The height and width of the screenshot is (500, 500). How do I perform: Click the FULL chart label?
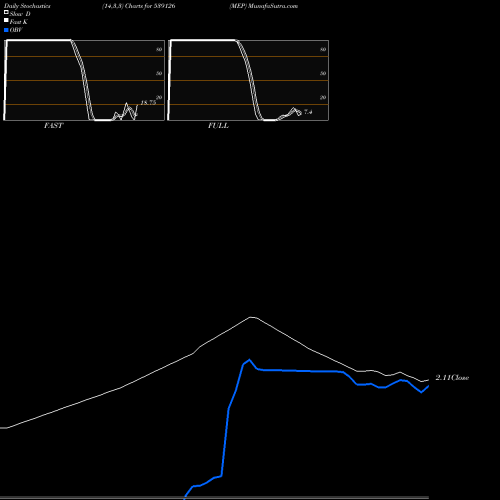[218, 126]
